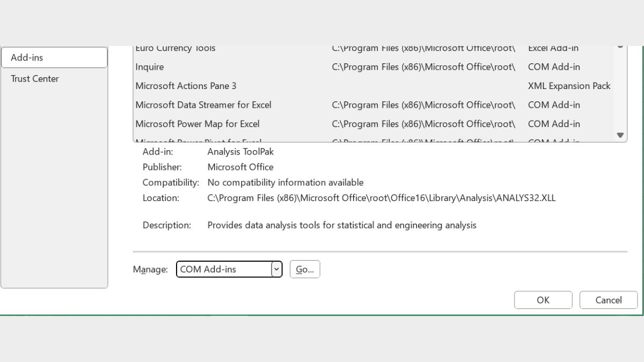Viewport: 644px width, 362px height.
Task: Select Microsoft Data Streamer for Excel
Action: (203, 105)
